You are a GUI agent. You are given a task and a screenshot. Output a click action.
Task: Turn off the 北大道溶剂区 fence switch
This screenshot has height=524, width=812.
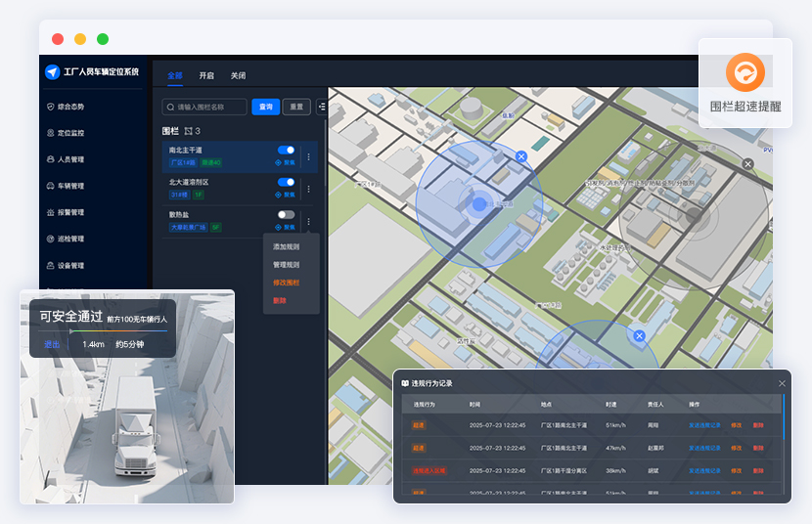click(x=286, y=182)
